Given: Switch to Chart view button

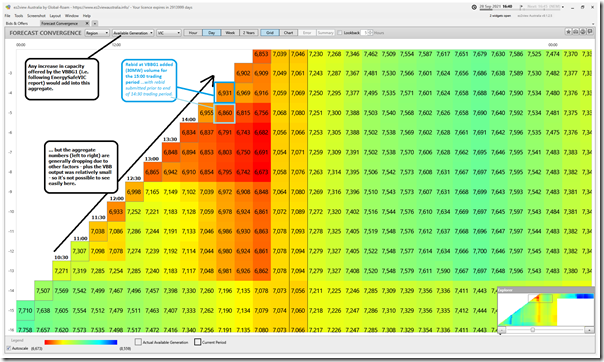Looking at the screenshot, I should coord(289,33).
